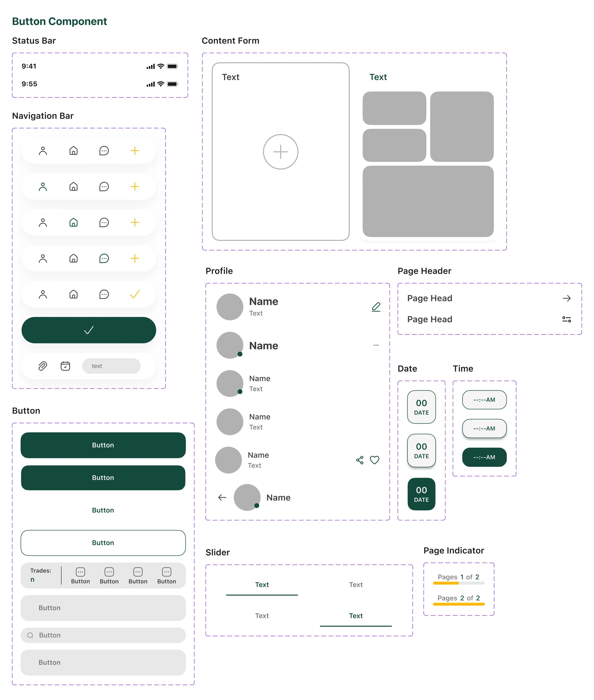Click the orange checkmark in navigation bar
This screenshot has width=594, height=700.
[135, 294]
